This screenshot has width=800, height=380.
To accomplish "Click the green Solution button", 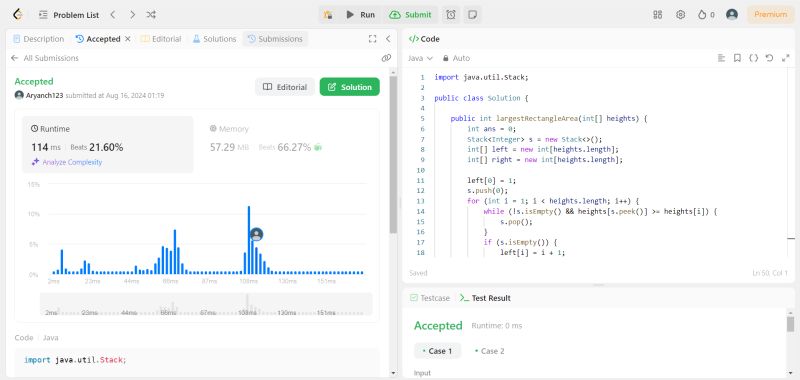I will 349,87.
